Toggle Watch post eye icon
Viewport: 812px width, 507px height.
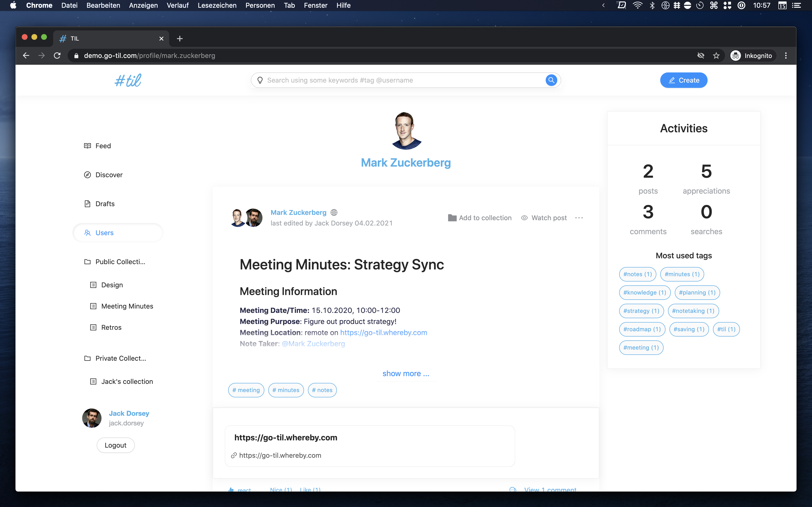pos(524,218)
